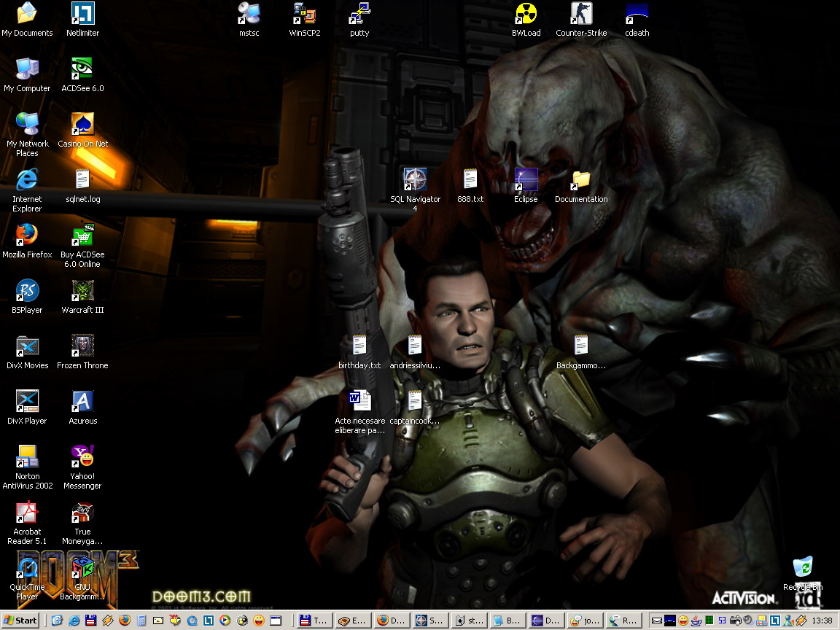Launch Yahoo Messenger smiley in Quick Launch
Screen dimensions: 840x630
(259, 621)
